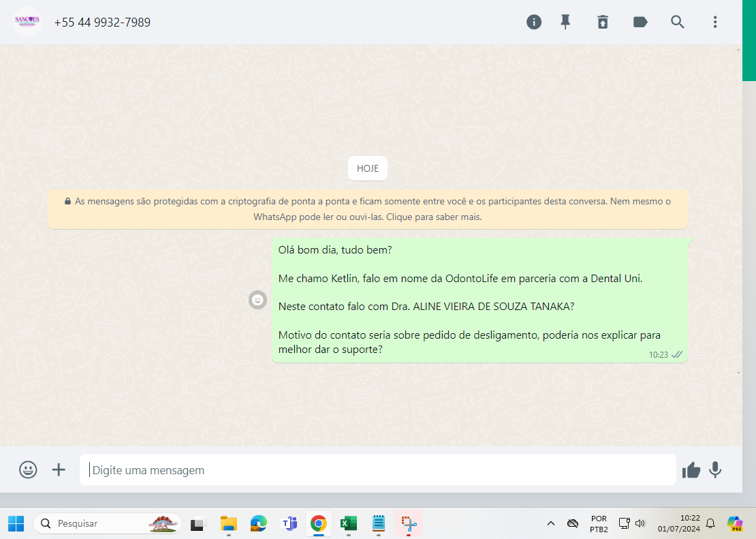Viewport: 756px width, 539px height.
Task: Open the emoji picker in message bar
Action: (28, 469)
